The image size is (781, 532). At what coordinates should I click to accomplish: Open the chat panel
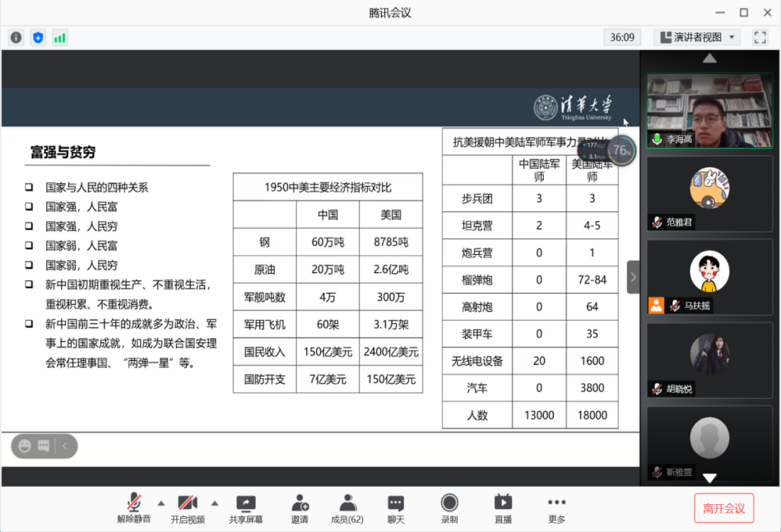396,509
